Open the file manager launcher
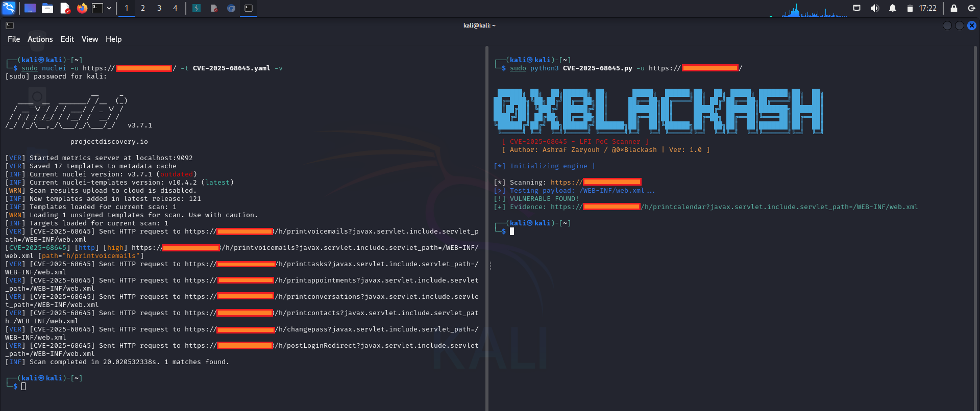This screenshot has width=980, height=411. [47, 8]
